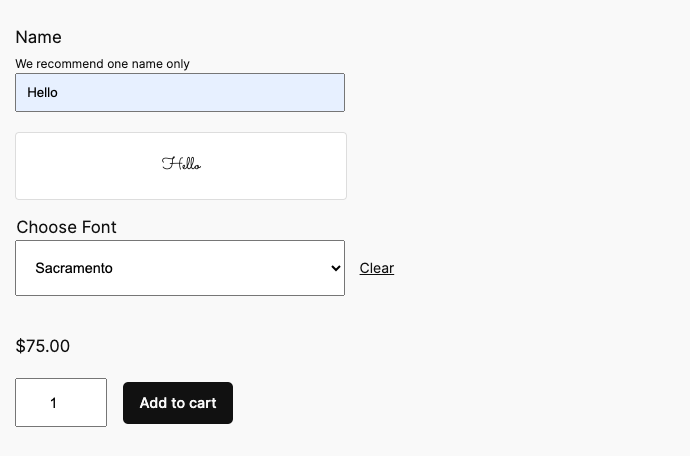
Task: Click the empty middle of the font selector
Action: (220, 268)
